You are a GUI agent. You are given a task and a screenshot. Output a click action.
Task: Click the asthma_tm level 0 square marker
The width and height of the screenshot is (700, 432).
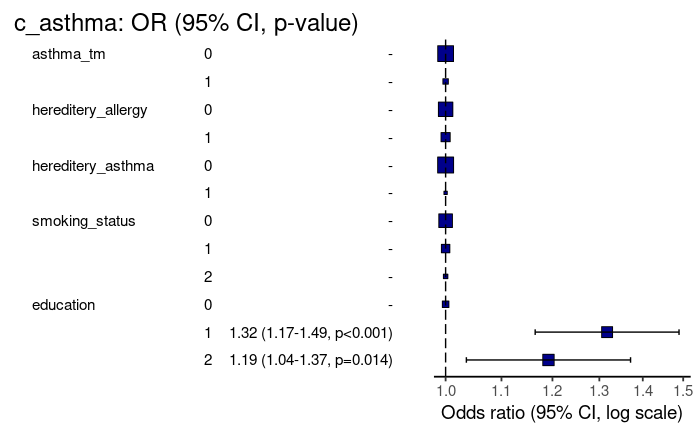click(445, 54)
